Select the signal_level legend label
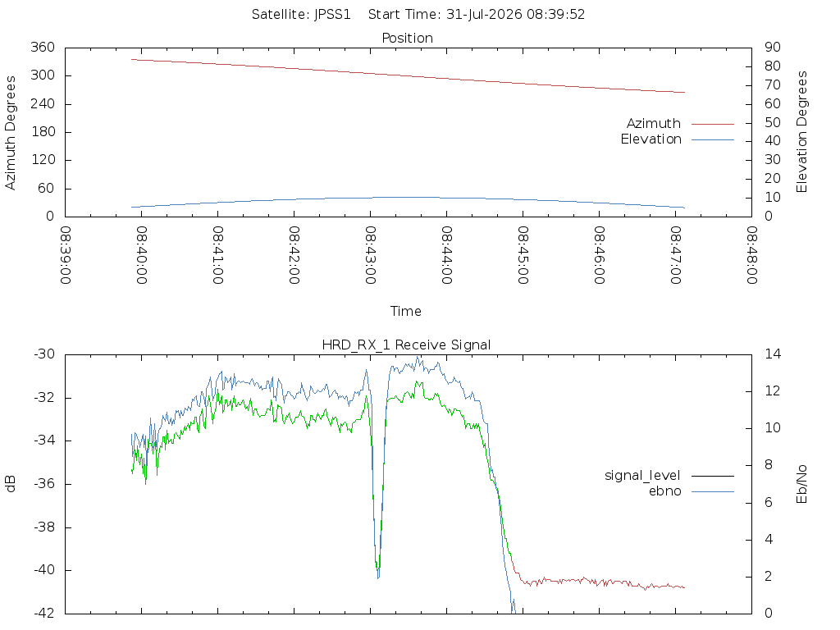The height and width of the screenshot is (630, 840). click(x=642, y=476)
